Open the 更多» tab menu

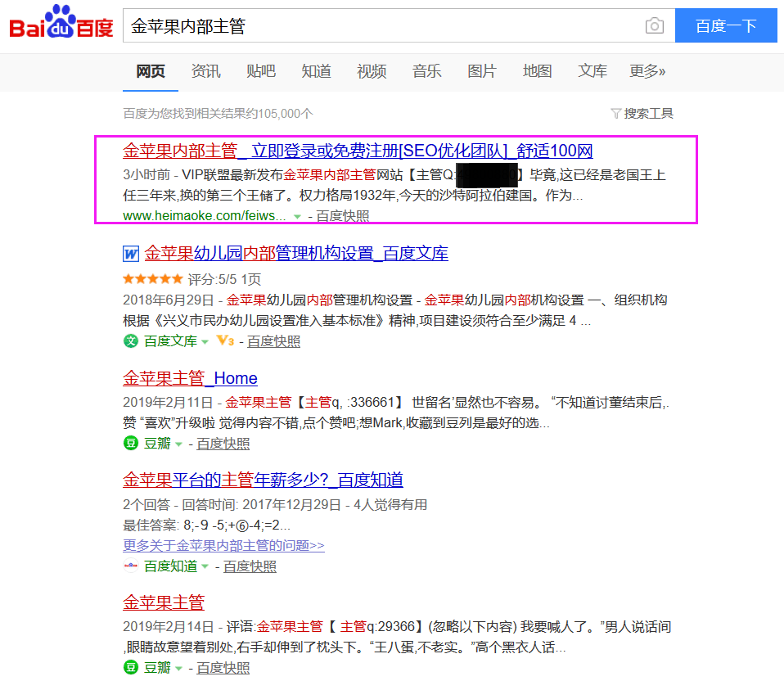pos(647,71)
